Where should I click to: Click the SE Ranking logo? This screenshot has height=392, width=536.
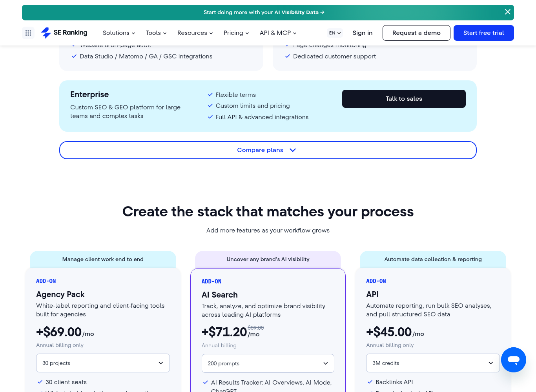tap(64, 33)
